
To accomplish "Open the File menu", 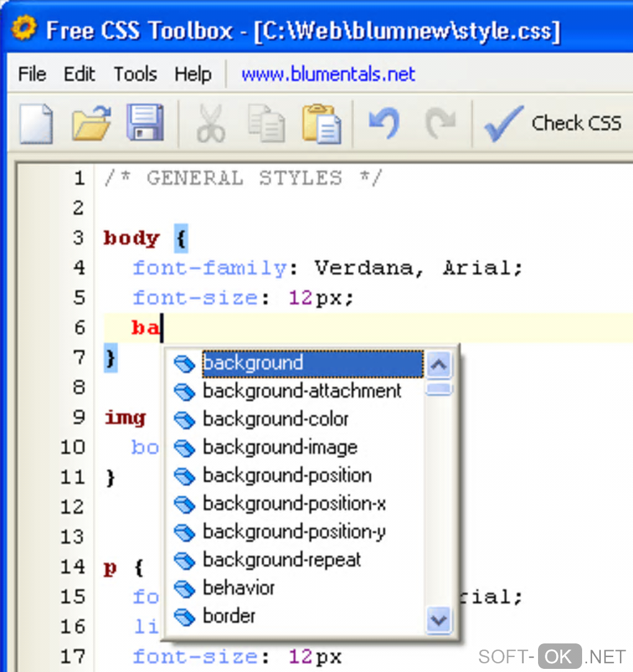I will (x=32, y=74).
